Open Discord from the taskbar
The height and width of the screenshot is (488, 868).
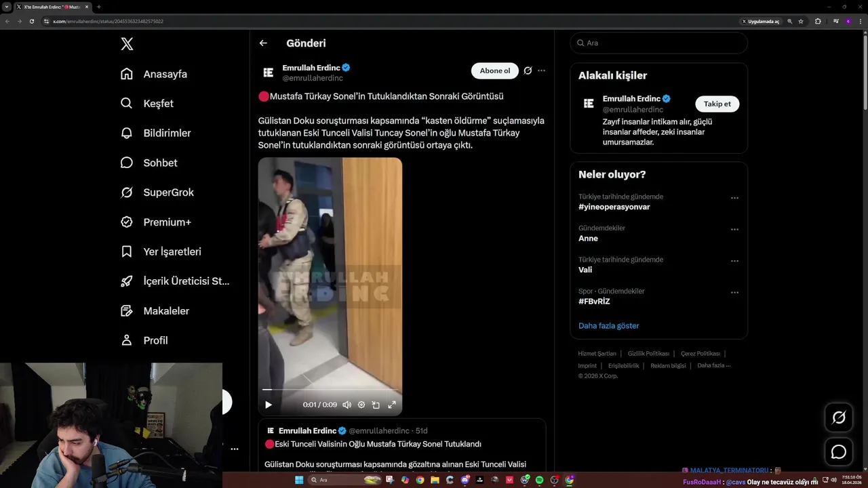click(x=465, y=480)
